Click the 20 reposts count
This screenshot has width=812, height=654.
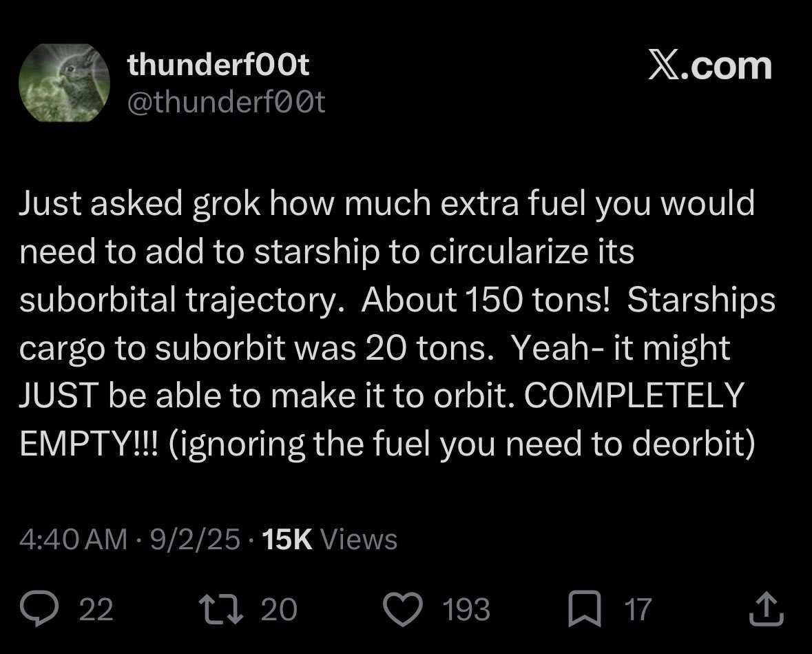(x=279, y=609)
